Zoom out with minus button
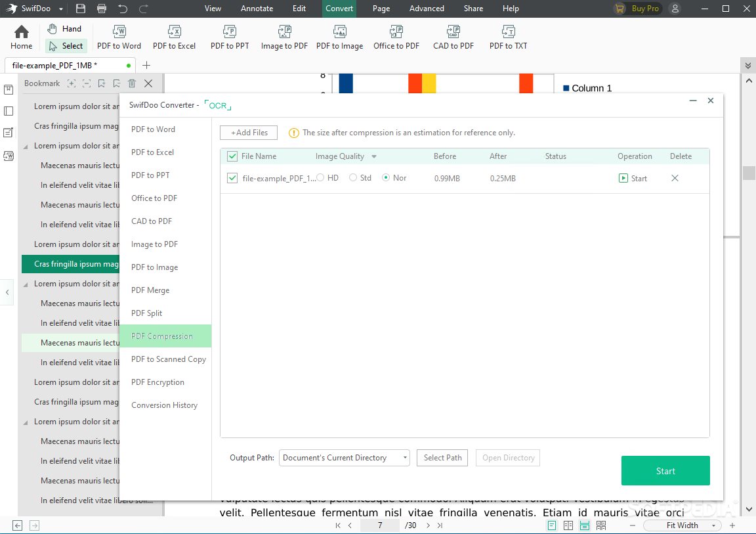 pyautogui.click(x=633, y=525)
